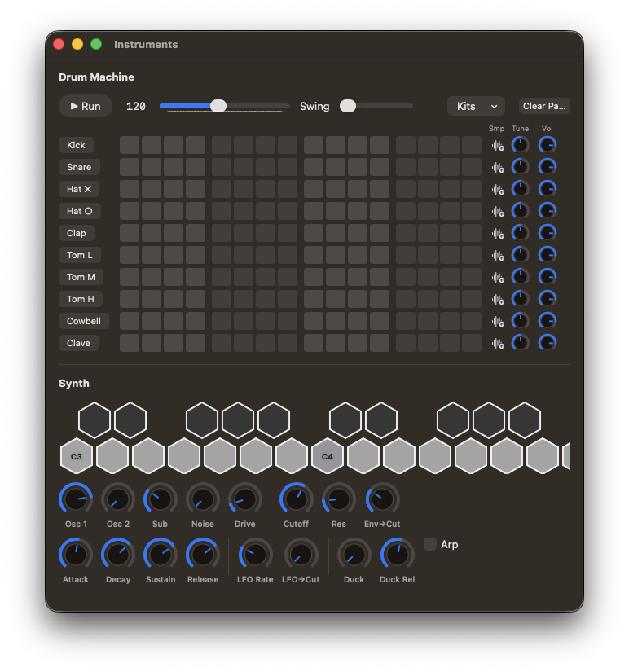
Task: Toggle the fifth step of the Snare row
Action: (x=222, y=167)
